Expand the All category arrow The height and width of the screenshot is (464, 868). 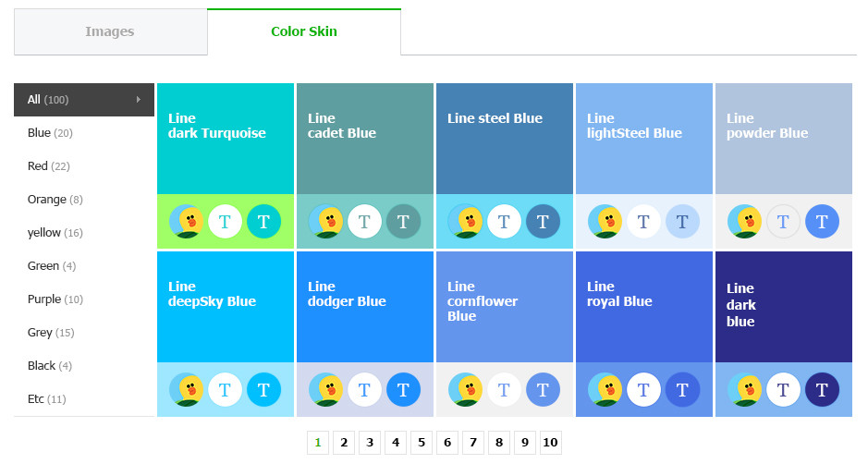tap(139, 100)
